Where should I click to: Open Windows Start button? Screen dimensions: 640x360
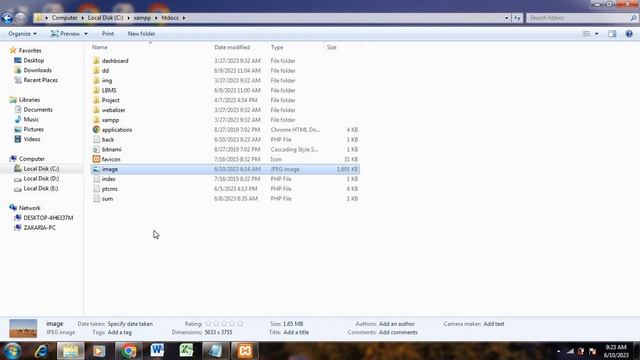12,351
